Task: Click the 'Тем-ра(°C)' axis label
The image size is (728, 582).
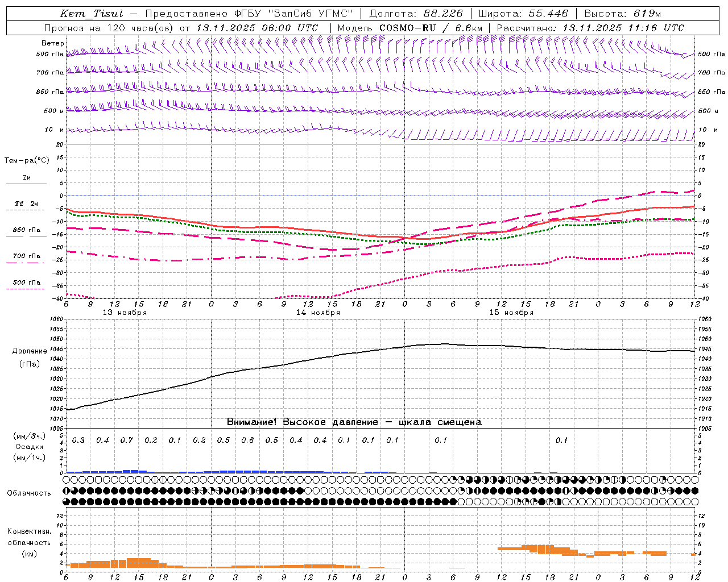Action: tap(27, 161)
